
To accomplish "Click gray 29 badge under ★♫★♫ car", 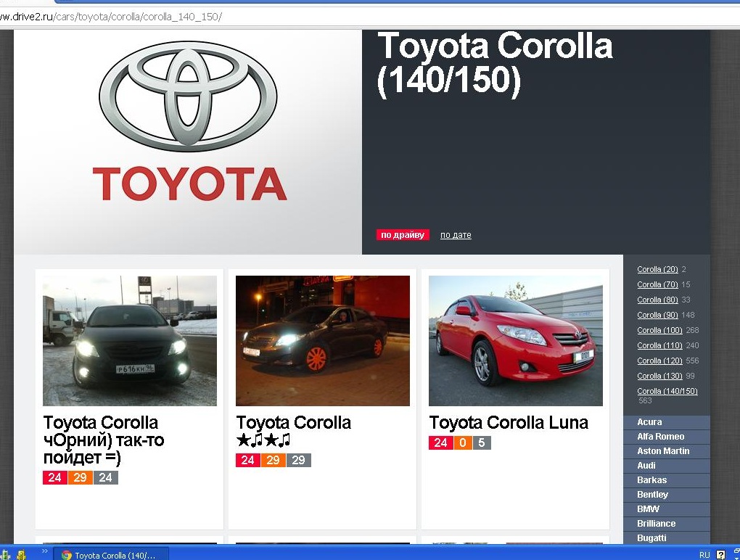I will (x=299, y=460).
